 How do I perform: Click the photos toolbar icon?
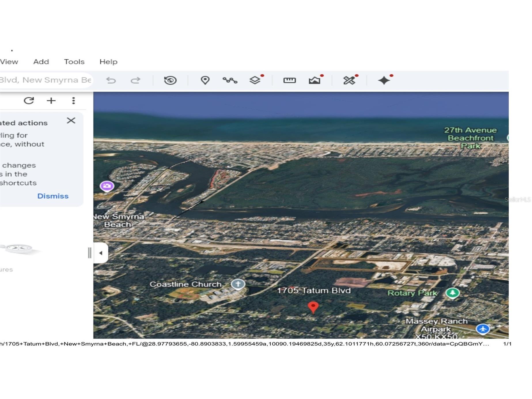click(315, 80)
